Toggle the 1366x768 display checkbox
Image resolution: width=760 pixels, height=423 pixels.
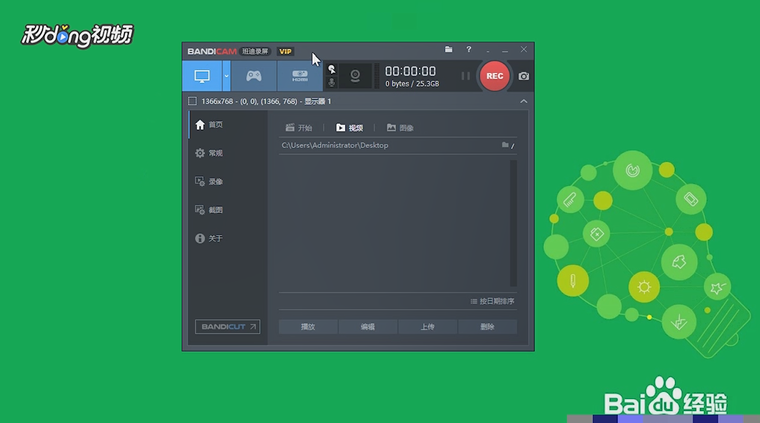pos(192,101)
